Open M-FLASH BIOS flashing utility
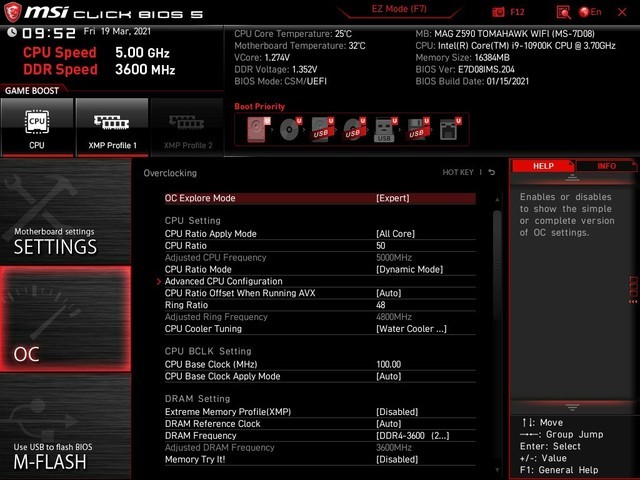This screenshot has width=640, height=480. click(x=65, y=427)
